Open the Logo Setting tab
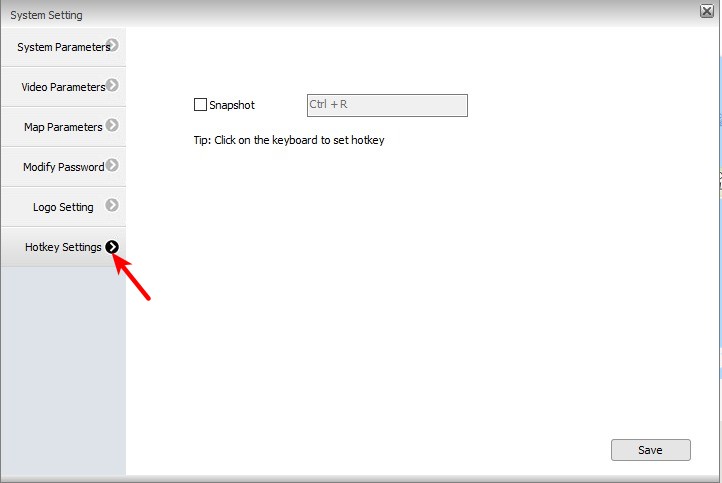The width and height of the screenshot is (722, 483). click(x=60, y=207)
